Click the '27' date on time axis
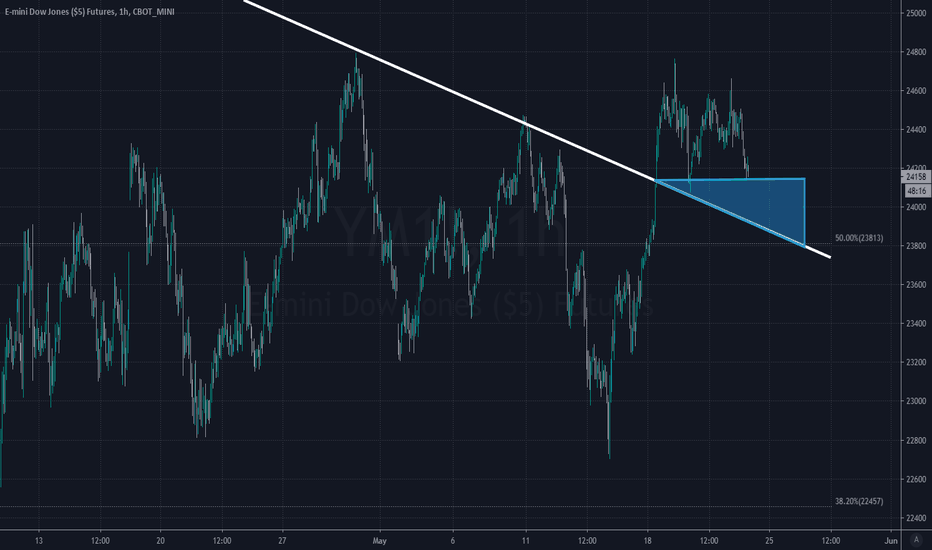The image size is (932, 550). 282,540
